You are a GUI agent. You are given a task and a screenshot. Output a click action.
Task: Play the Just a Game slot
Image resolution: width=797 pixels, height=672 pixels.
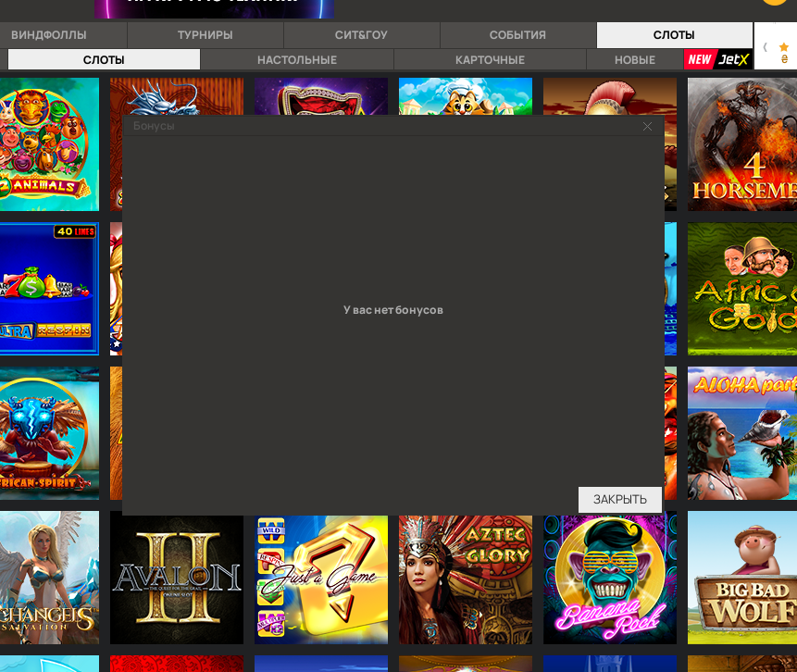coord(321,579)
